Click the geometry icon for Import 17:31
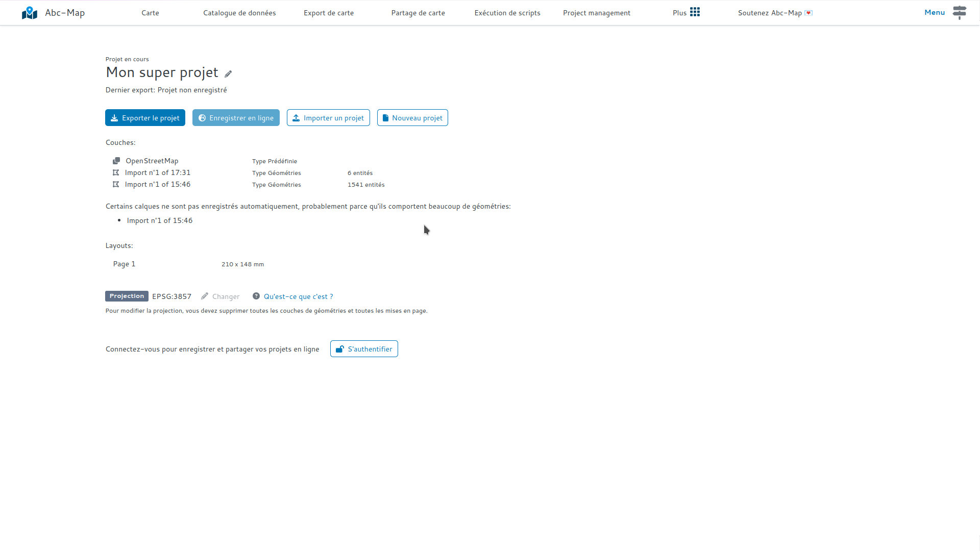This screenshot has height=551, width=980. (116, 172)
